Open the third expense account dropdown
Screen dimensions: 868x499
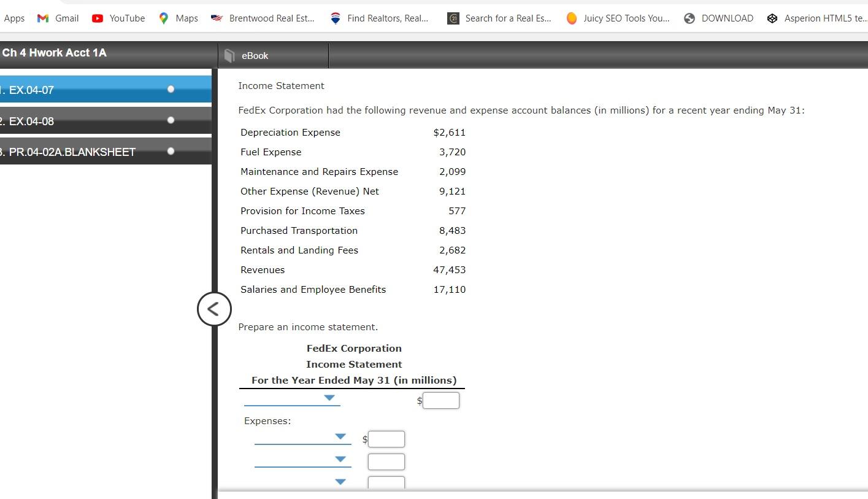click(302, 482)
